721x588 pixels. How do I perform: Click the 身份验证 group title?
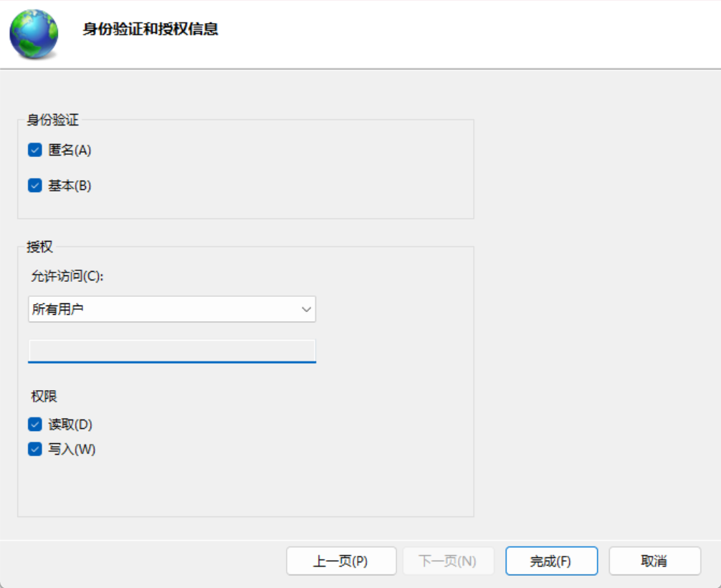pos(52,120)
